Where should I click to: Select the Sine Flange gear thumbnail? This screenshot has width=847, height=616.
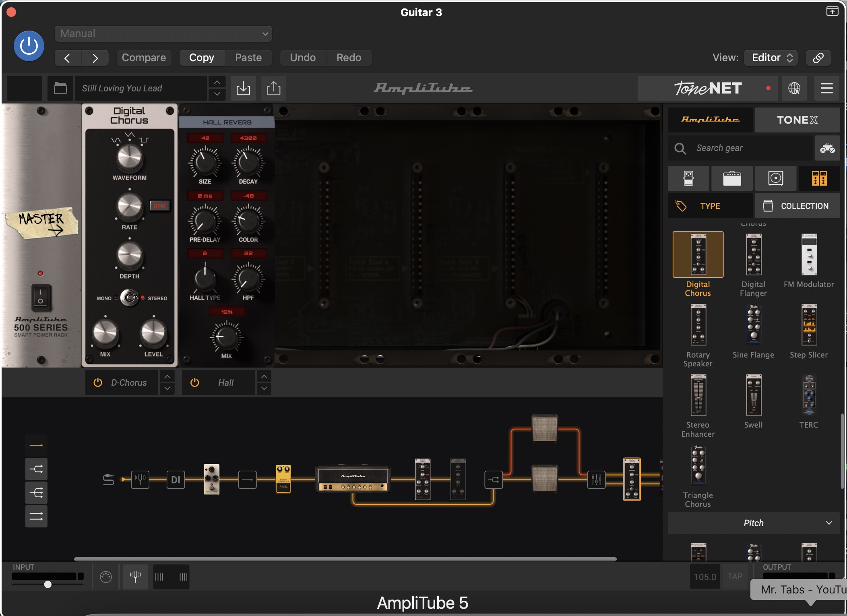(754, 325)
